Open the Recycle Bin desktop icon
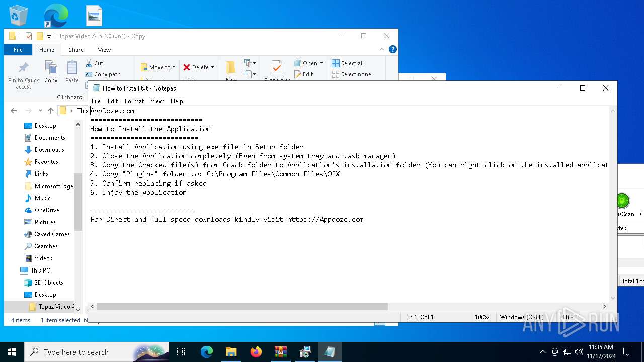644x362 pixels. (19, 15)
